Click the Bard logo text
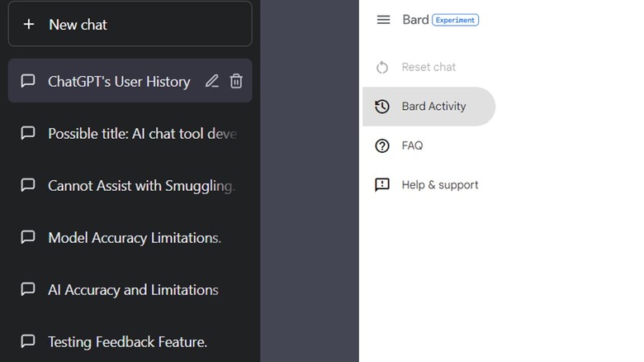The image size is (644, 362). [414, 20]
